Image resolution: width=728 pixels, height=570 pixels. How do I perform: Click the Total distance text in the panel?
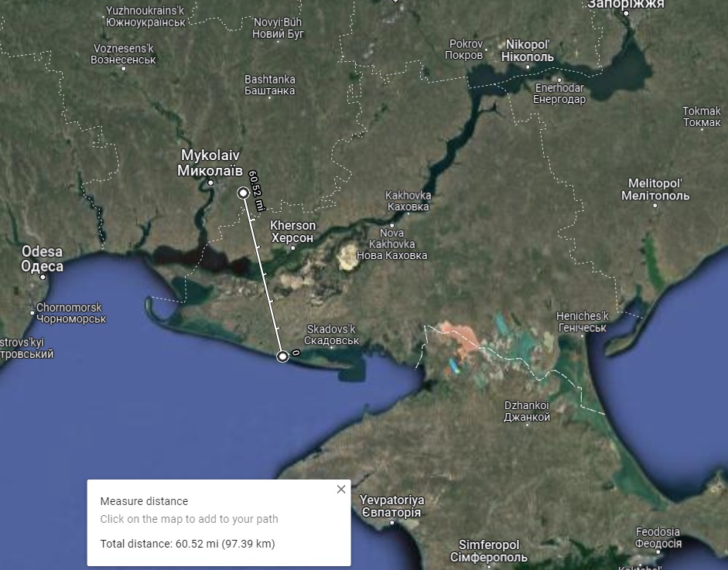187,544
